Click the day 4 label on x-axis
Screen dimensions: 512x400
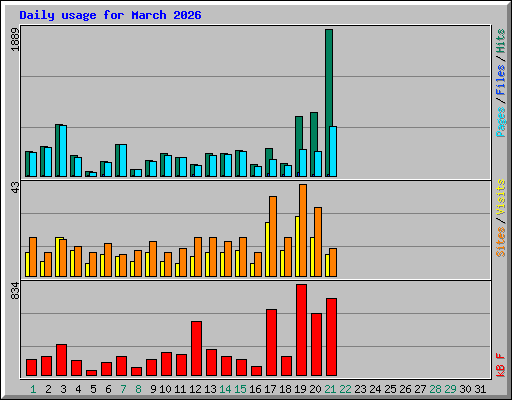point(78,389)
